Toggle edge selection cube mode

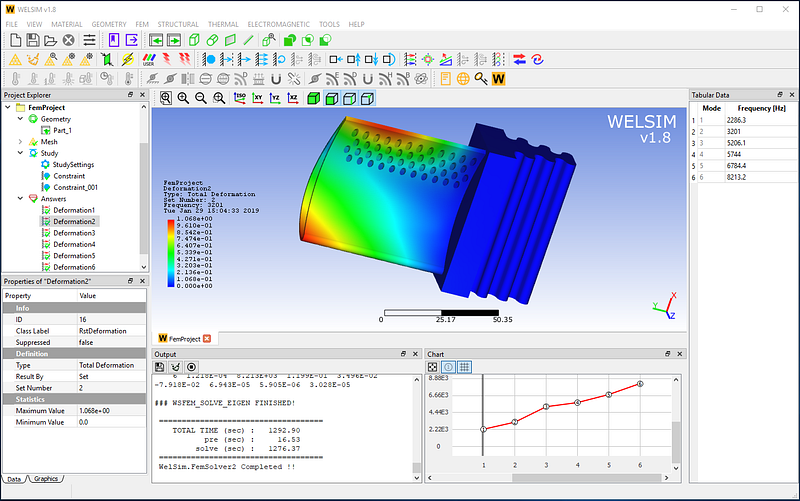coord(349,98)
